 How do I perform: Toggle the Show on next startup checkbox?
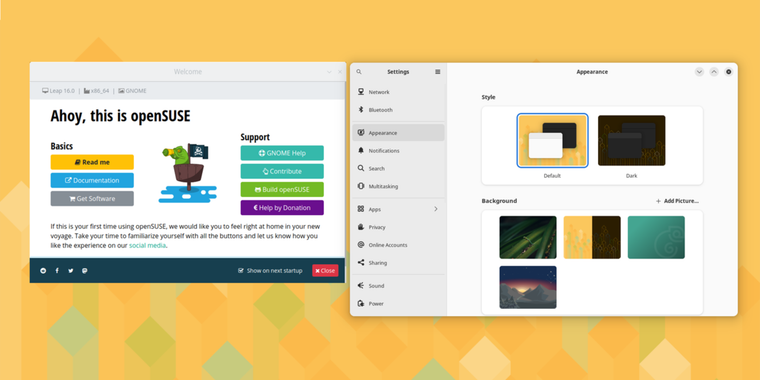point(240,270)
